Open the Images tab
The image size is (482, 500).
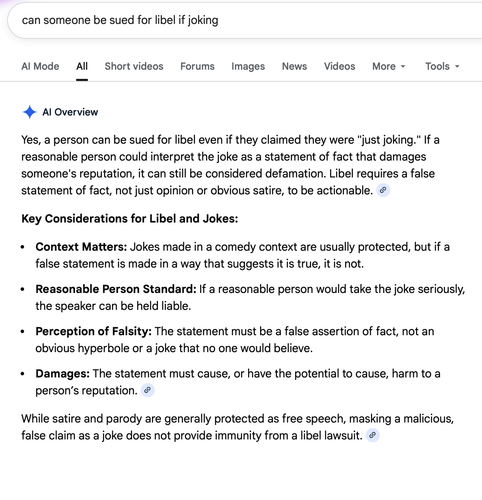pyautogui.click(x=248, y=66)
